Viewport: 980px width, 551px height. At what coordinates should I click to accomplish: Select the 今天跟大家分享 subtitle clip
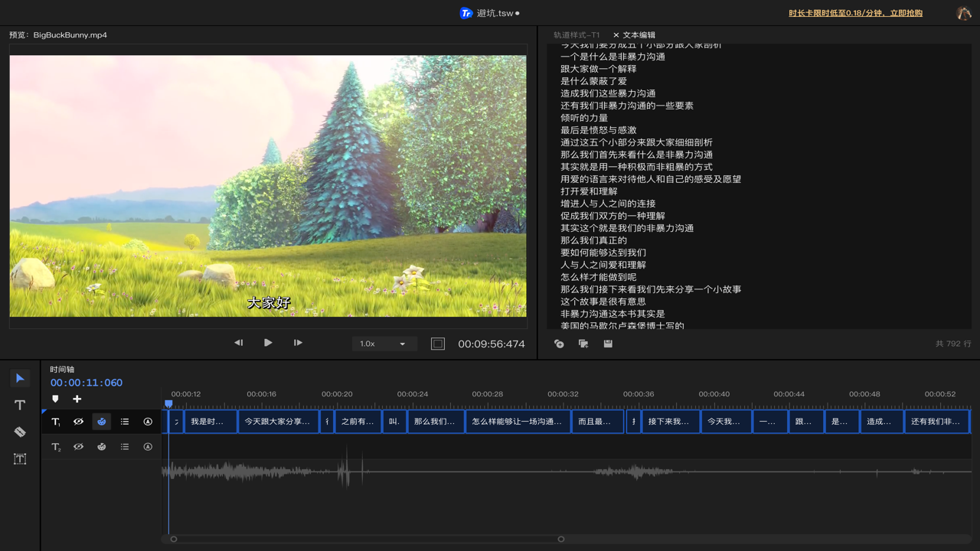coord(278,422)
